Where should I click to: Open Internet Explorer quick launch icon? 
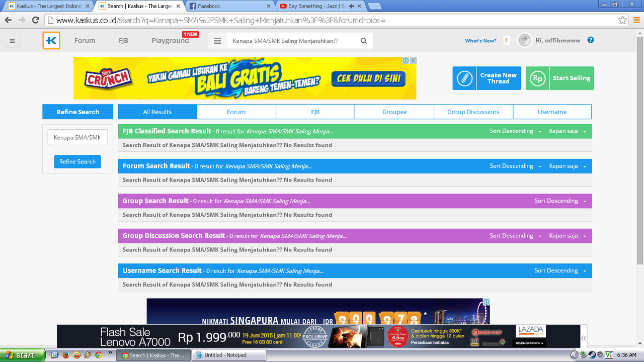click(55, 355)
